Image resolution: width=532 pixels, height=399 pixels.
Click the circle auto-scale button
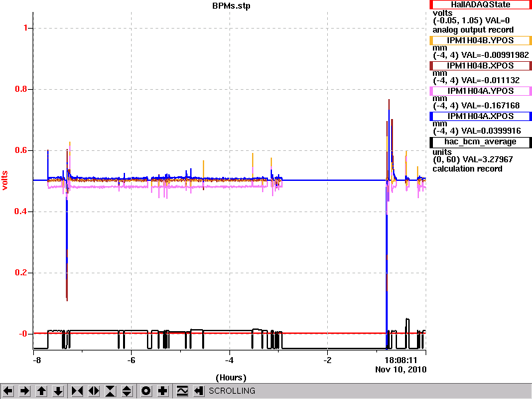point(146,391)
